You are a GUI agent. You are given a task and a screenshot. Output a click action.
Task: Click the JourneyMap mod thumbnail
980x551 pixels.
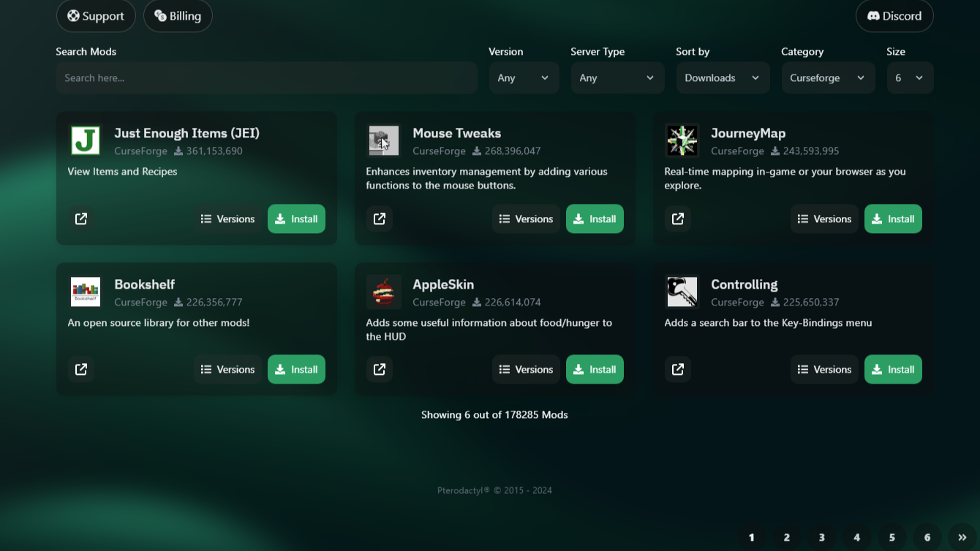click(682, 141)
